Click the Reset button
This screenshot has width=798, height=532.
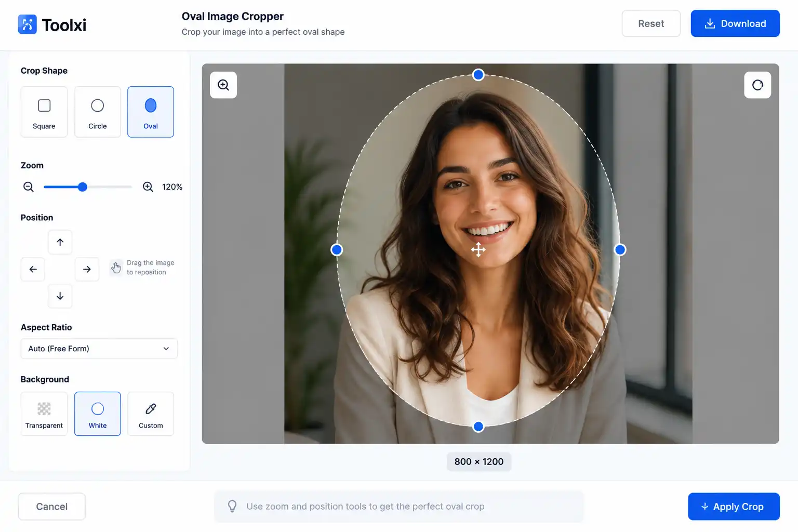pyautogui.click(x=651, y=23)
